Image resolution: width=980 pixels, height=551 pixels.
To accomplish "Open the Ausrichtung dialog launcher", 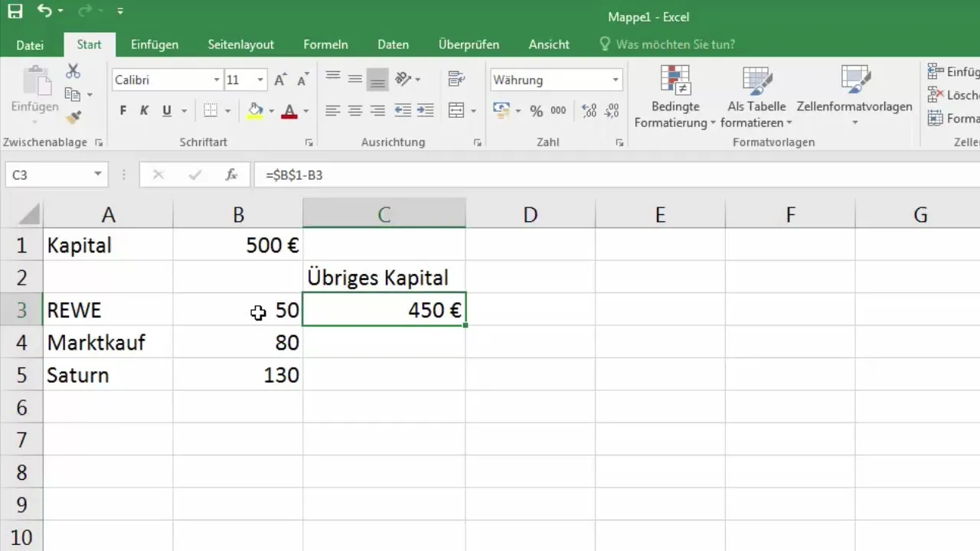I will (478, 142).
